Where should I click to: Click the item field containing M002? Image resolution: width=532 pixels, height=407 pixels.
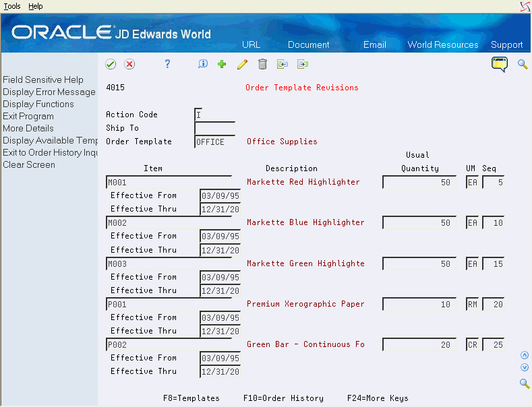[169, 223]
